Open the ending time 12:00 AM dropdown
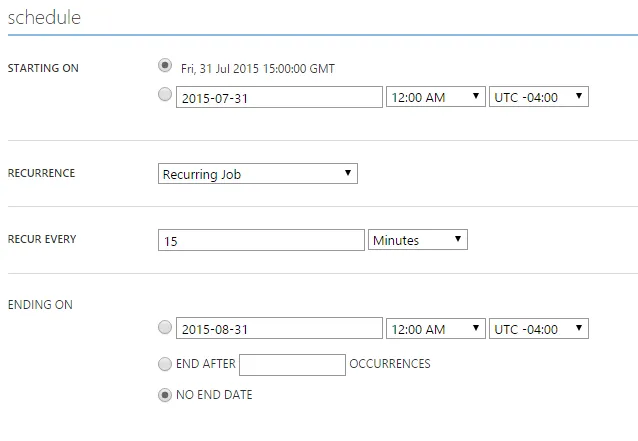The image size is (638, 441). point(435,329)
